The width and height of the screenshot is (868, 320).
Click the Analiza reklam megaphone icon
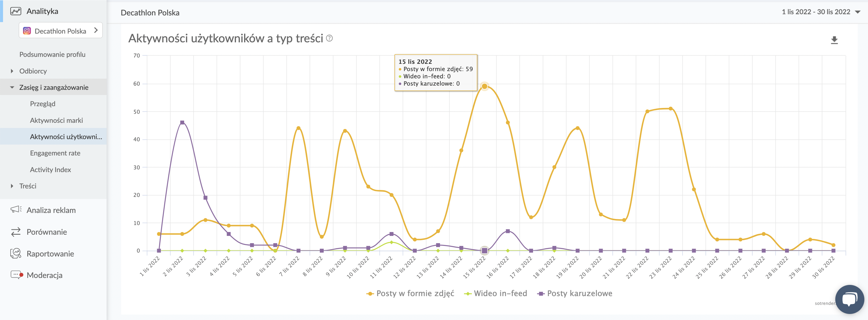16,210
